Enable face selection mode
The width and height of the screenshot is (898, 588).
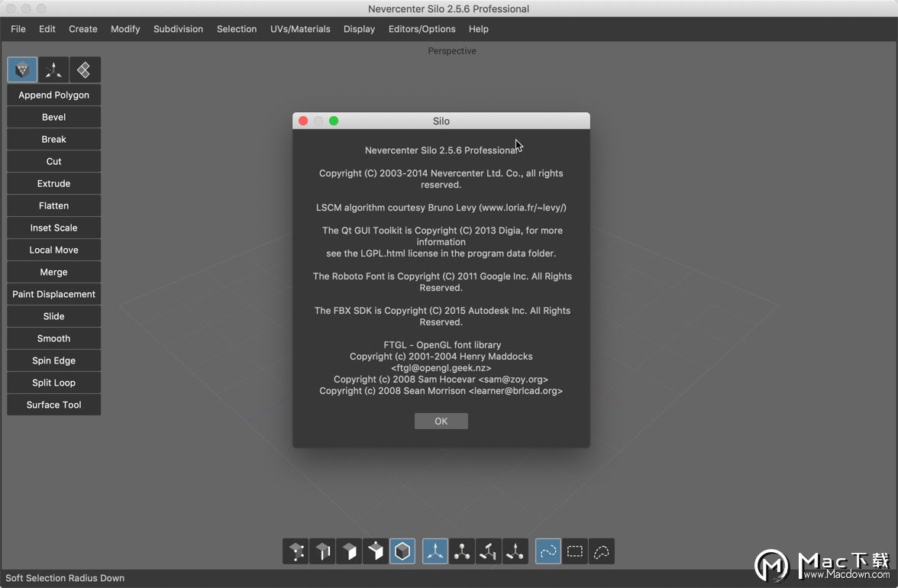point(350,551)
